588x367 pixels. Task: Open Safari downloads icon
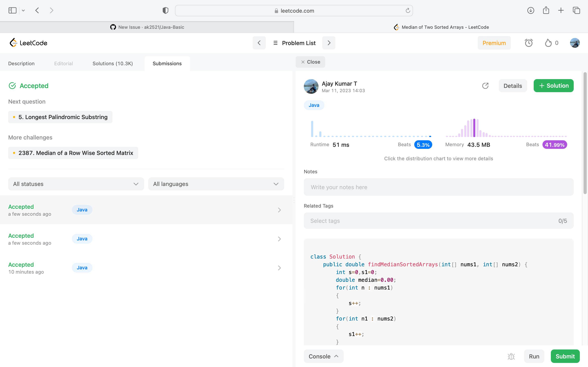coord(530,10)
